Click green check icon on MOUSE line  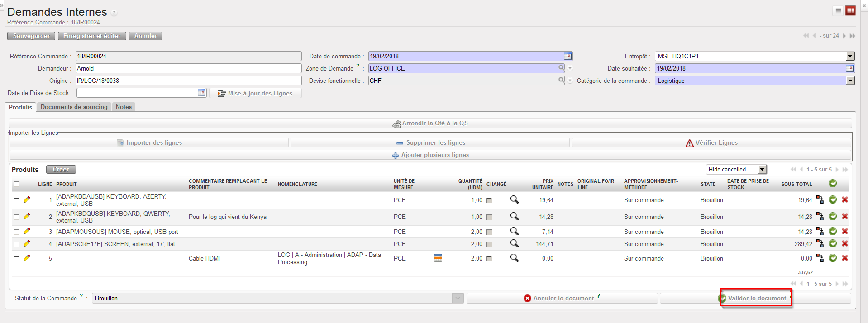click(832, 231)
